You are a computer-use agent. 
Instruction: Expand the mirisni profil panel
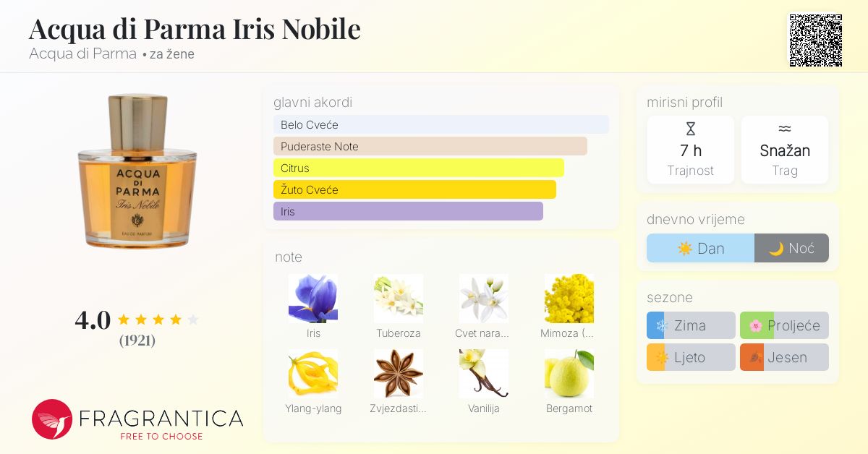[x=684, y=103]
